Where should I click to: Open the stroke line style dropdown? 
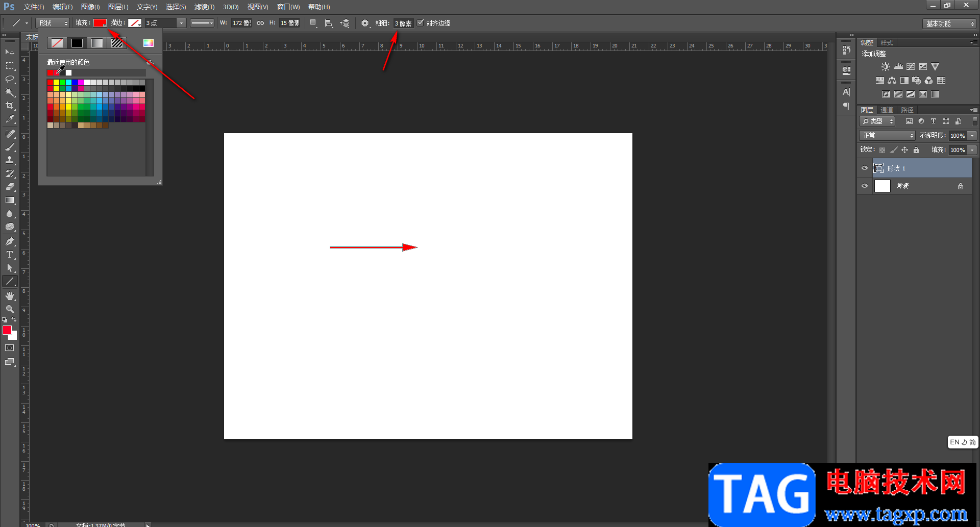click(x=202, y=23)
